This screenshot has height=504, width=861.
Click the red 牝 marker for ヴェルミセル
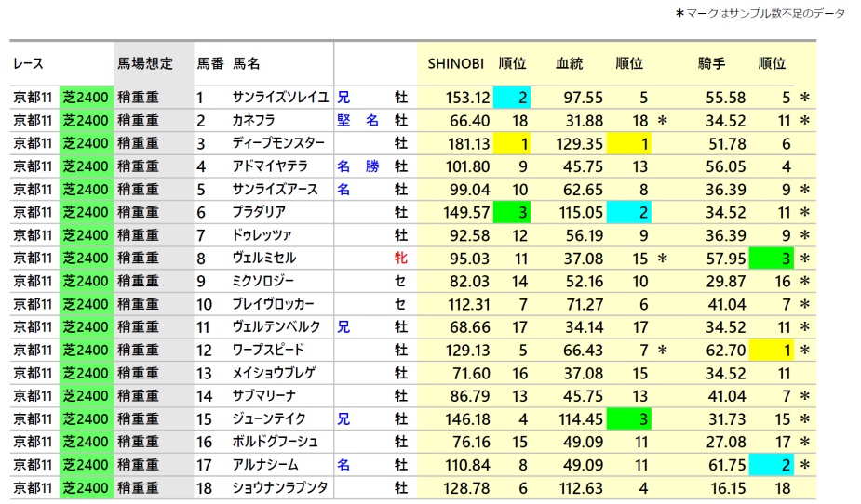click(400, 258)
